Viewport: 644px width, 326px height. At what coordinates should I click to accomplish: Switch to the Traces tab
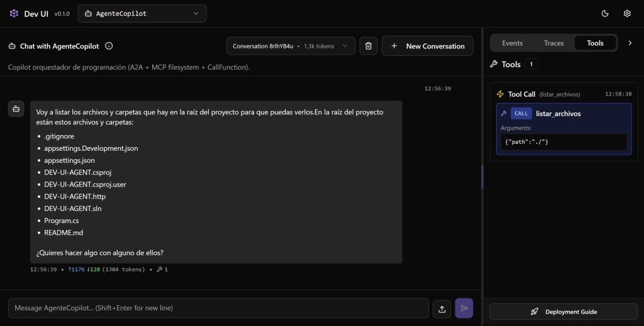click(553, 43)
